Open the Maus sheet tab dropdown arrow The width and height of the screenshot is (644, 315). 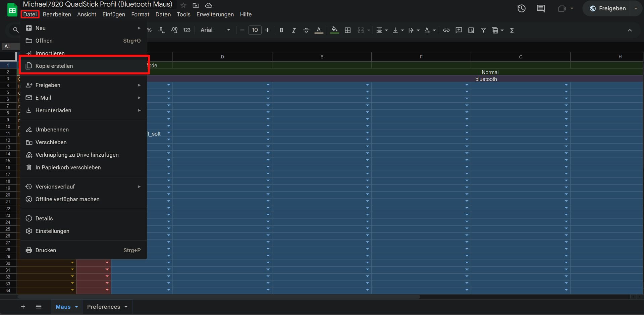click(76, 307)
